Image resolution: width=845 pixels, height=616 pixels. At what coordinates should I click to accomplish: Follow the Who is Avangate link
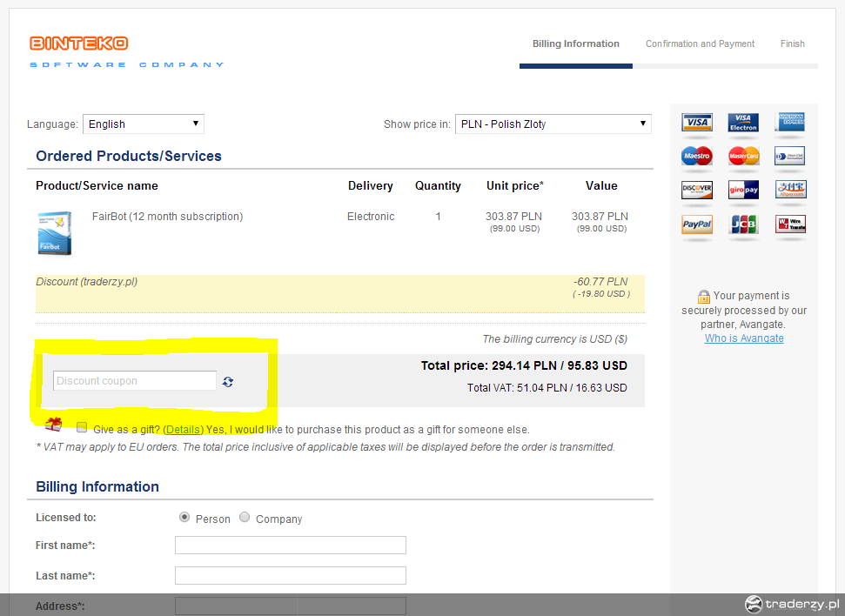pyautogui.click(x=744, y=338)
